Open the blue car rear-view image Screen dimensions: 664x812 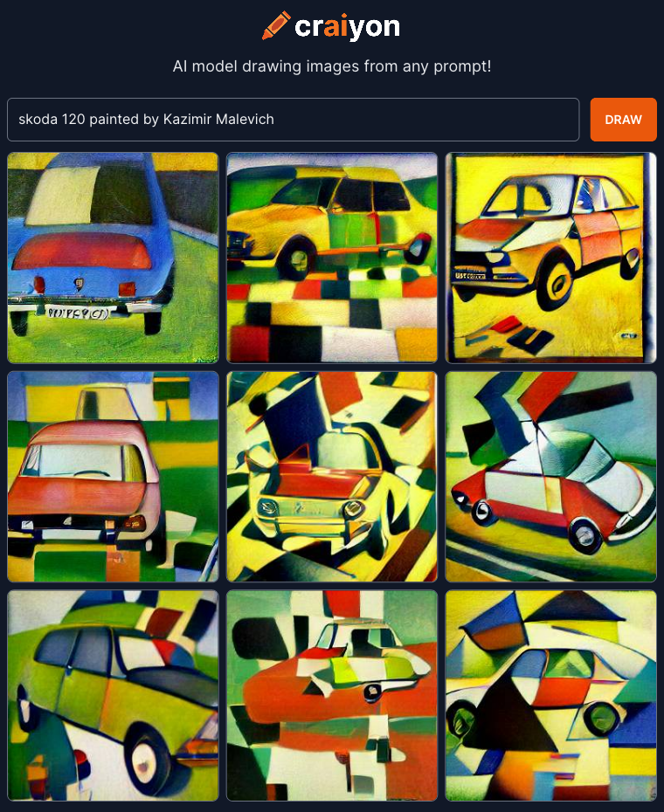click(113, 258)
